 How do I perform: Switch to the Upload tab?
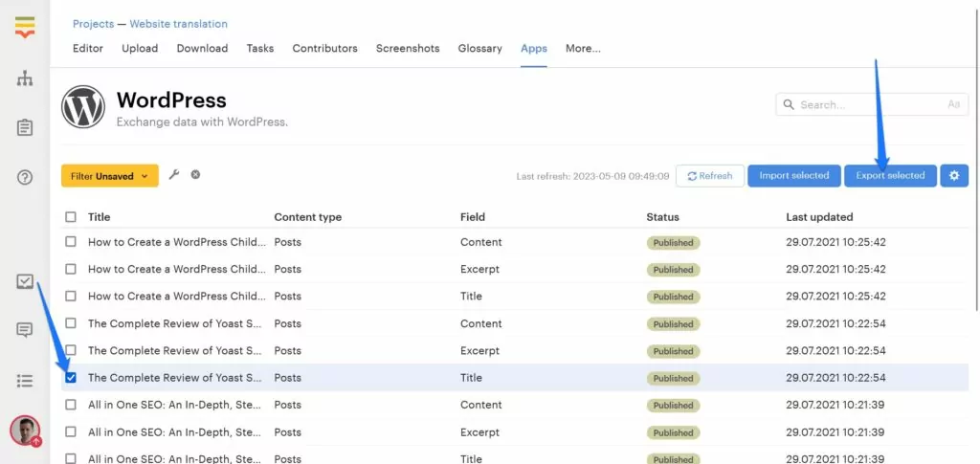(x=140, y=48)
